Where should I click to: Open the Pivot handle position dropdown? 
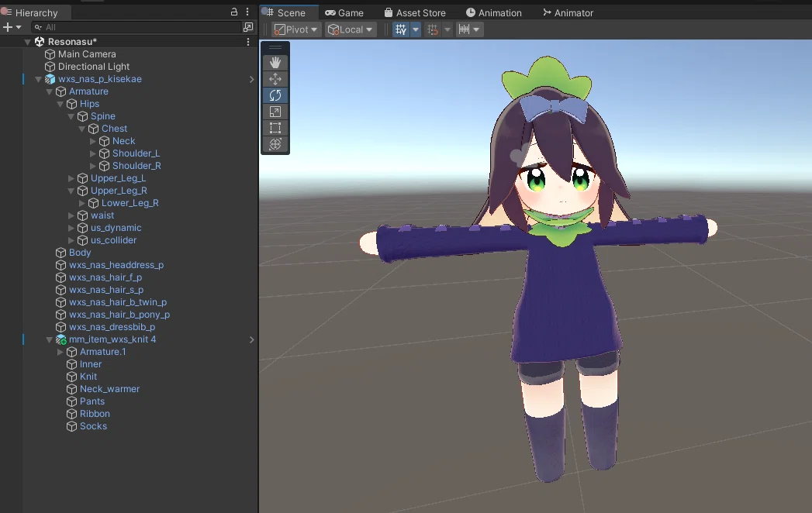295,29
